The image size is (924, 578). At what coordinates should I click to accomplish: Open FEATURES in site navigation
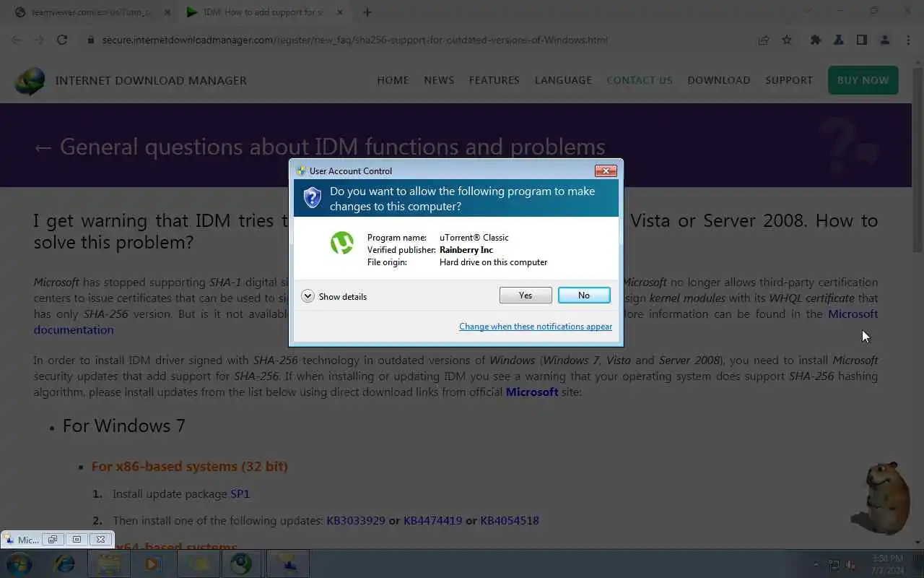(x=494, y=80)
